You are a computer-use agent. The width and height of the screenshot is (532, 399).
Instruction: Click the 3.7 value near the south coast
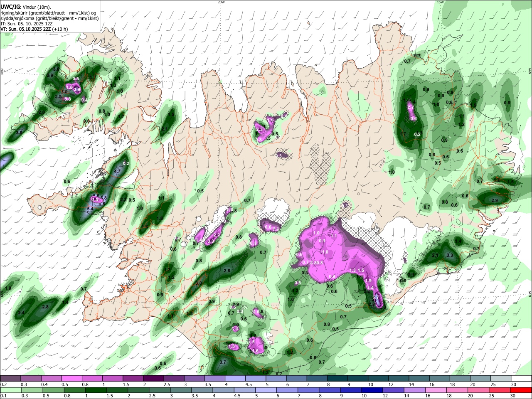point(222,362)
